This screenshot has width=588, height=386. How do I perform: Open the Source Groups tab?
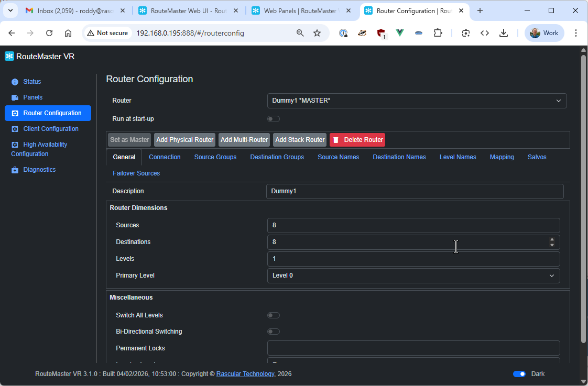[215, 157]
